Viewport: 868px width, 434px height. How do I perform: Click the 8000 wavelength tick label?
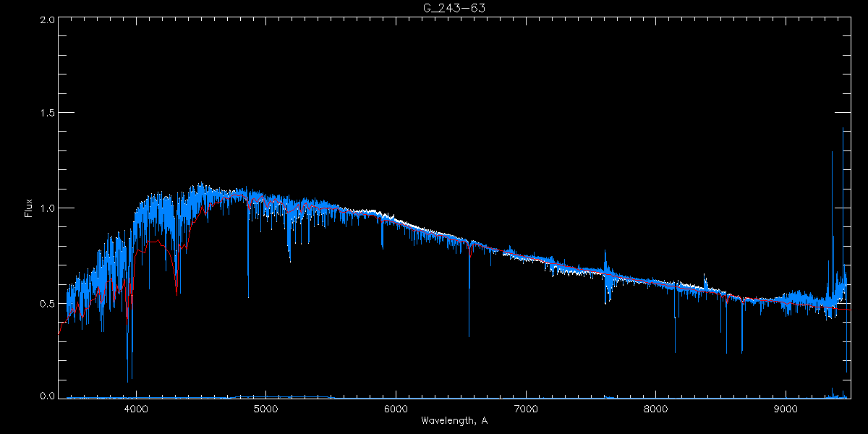click(656, 409)
